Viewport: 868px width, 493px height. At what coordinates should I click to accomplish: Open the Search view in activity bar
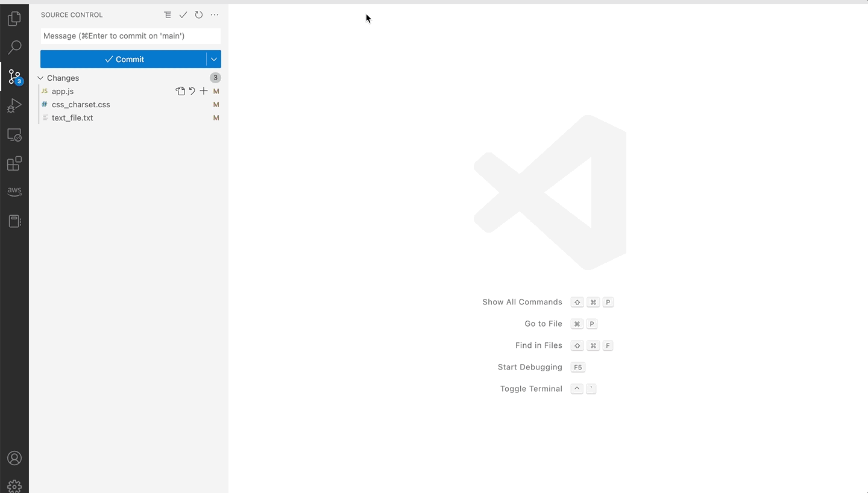[14, 47]
